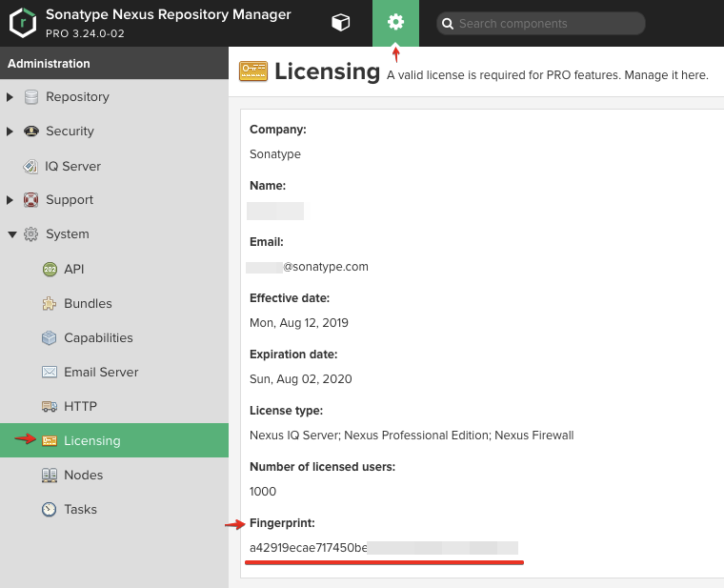This screenshot has height=588, width=724.
Task: Open the HTTP settings item
Action: point(80,406)
